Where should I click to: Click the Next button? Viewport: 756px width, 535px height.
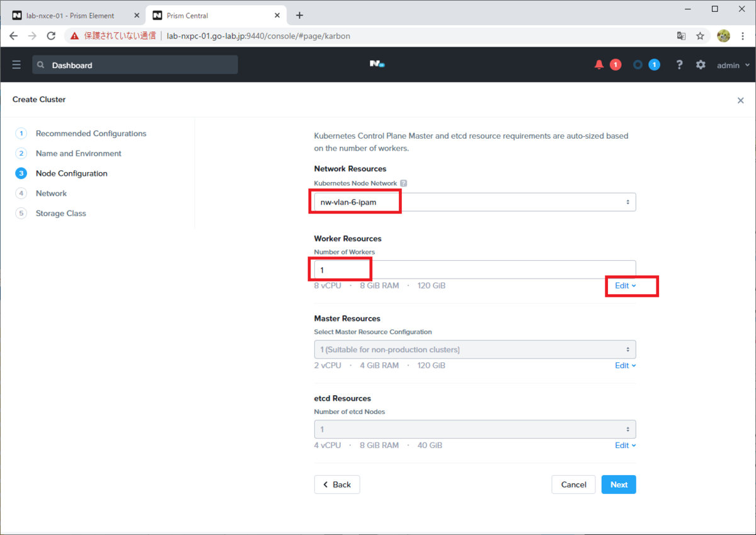coord(619,485)
